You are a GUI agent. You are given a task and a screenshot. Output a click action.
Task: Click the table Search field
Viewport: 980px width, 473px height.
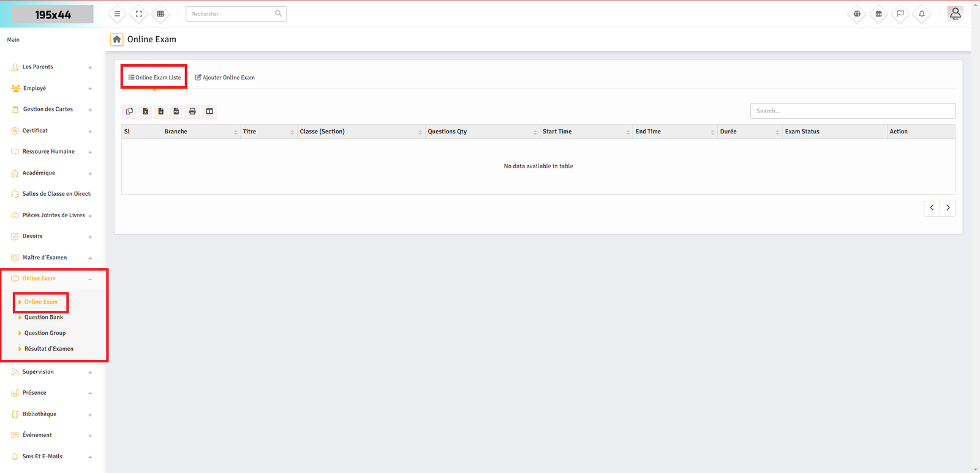852,111
